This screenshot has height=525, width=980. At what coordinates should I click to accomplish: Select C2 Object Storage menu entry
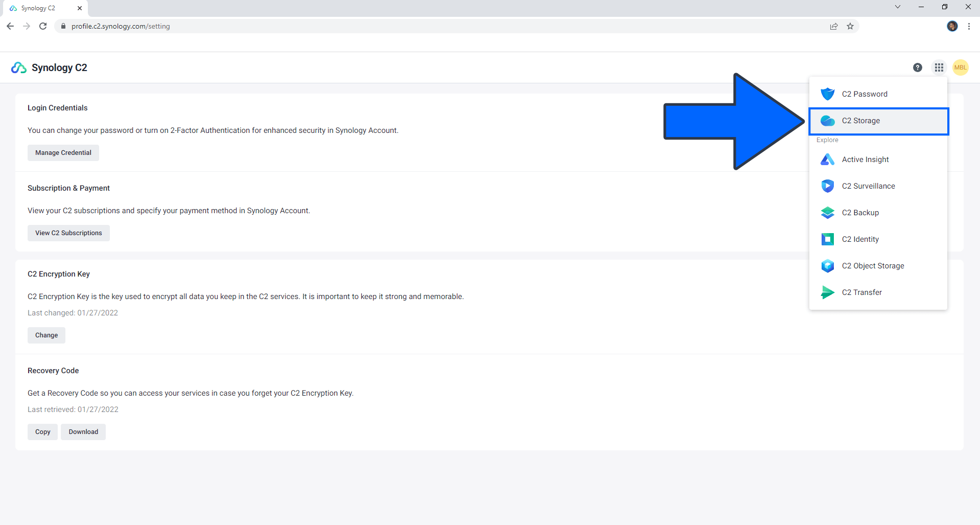pos(878,266)
